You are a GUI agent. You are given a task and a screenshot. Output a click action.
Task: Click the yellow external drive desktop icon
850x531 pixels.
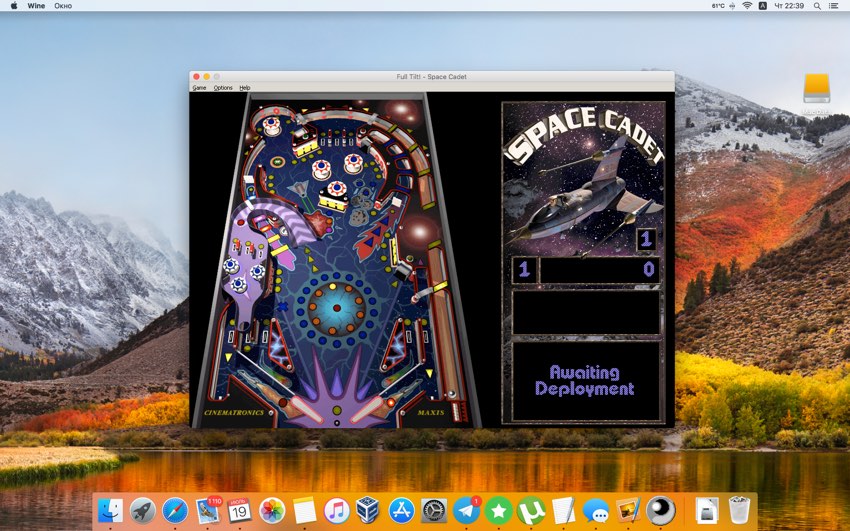tap(817, 88)
